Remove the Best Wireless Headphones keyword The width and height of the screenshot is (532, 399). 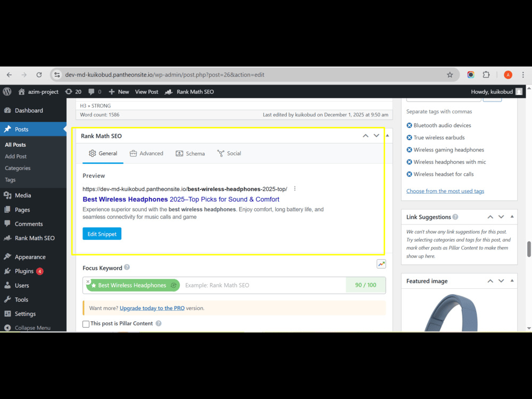(88, 281)
